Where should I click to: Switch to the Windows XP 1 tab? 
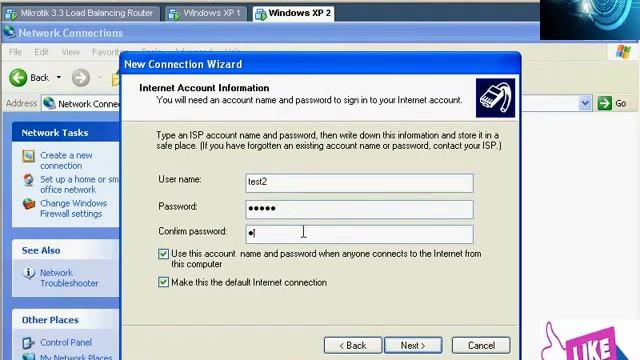click(x=206, y=13)
